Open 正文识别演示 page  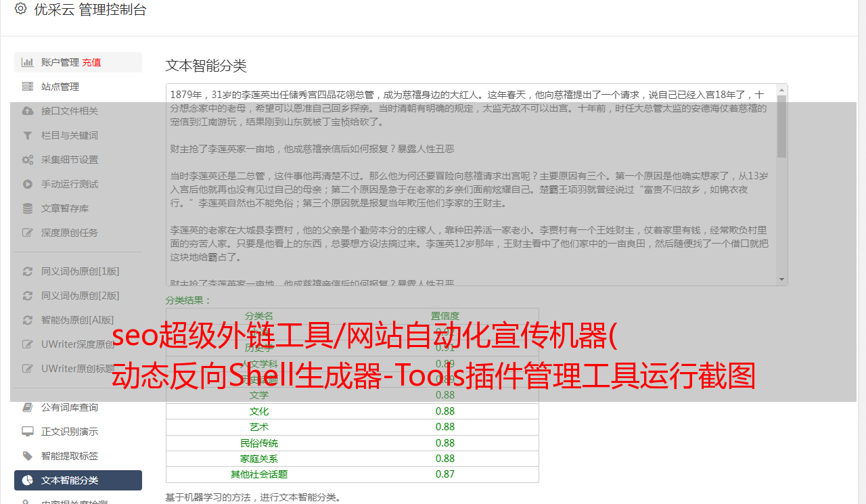[78, 432]
